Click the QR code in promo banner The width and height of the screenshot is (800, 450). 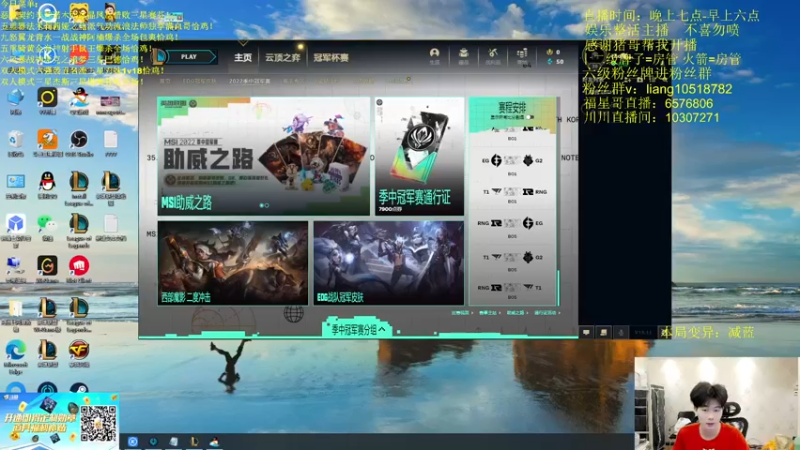98,422
